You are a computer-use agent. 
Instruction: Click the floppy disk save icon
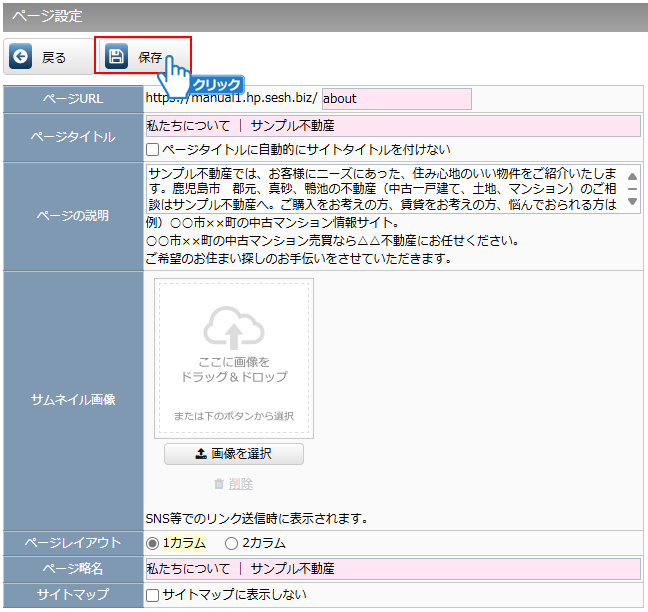click(x=117, y=57)
